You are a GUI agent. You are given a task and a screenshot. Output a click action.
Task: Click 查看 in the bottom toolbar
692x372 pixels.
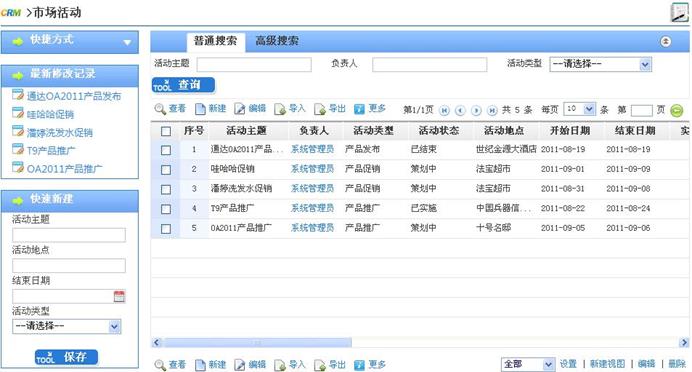click(170, 364)
